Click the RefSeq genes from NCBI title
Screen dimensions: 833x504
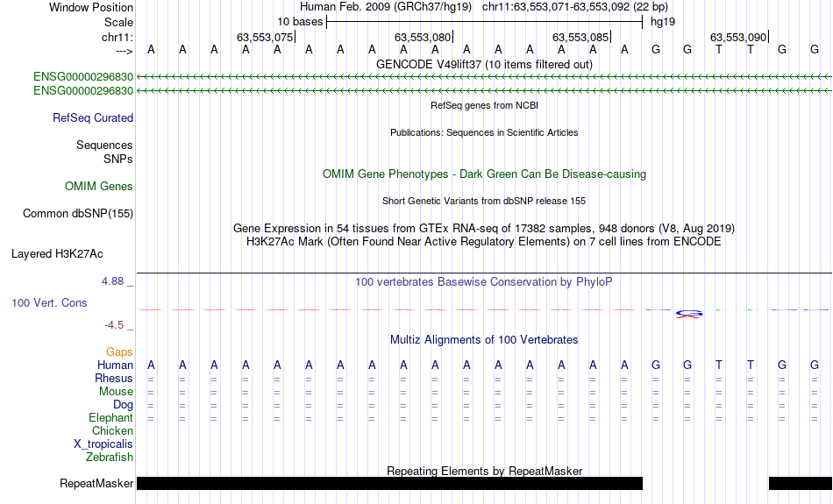[484, 105]
